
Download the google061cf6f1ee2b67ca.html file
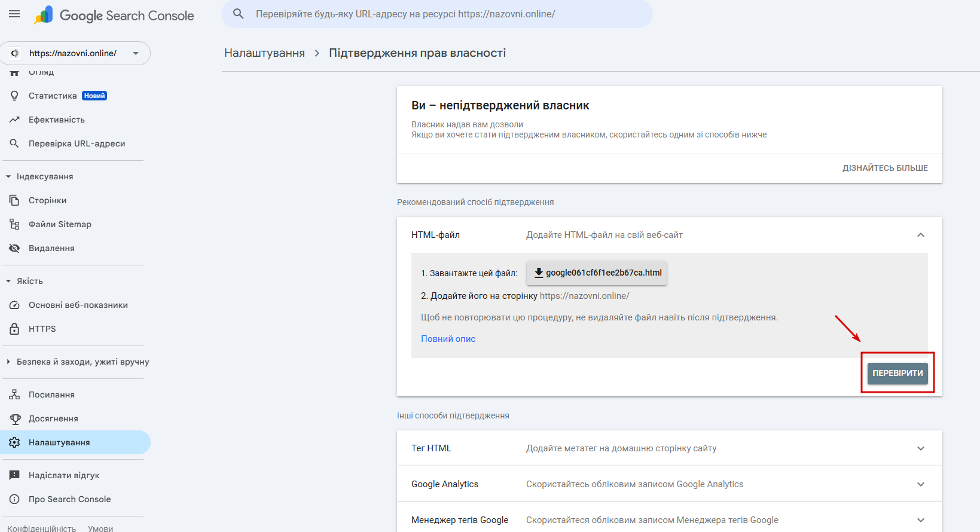tap(597, 273)
